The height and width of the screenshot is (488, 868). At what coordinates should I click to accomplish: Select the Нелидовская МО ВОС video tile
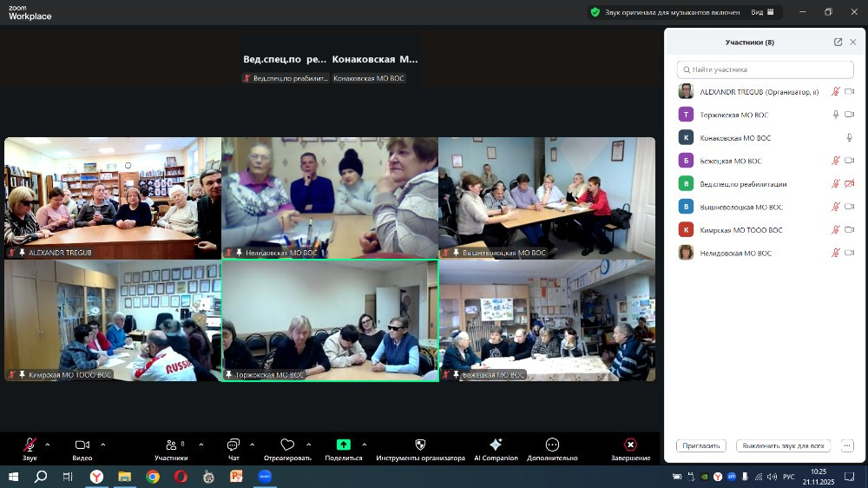click(330, 197)
